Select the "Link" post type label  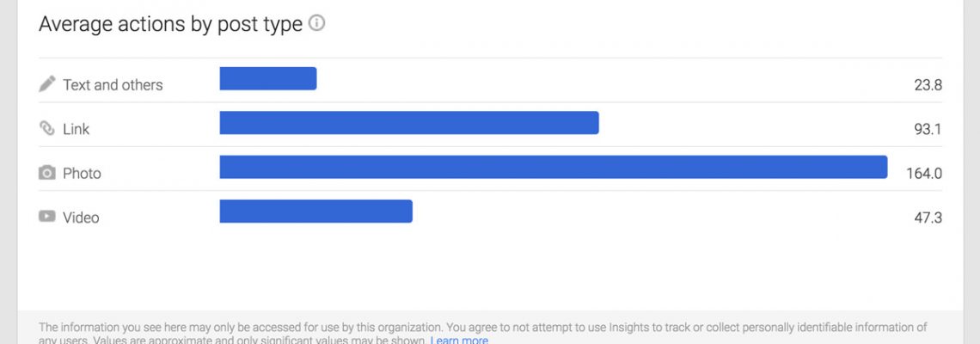tap(76, 129)
